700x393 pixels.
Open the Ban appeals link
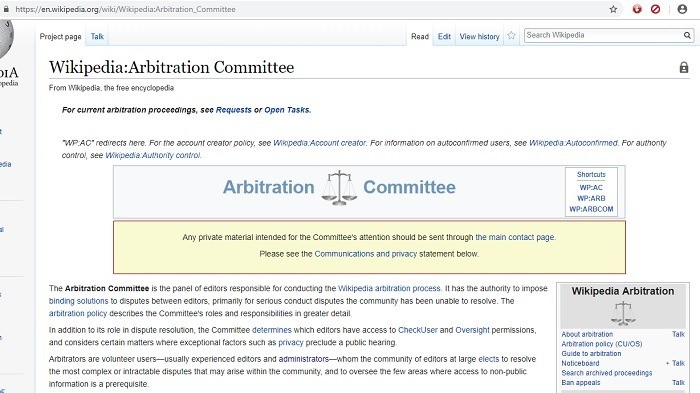pos(581,383)
